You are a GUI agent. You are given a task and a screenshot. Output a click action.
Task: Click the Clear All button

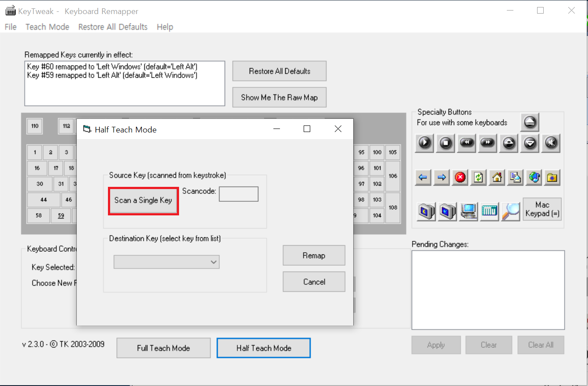[541, 345]
